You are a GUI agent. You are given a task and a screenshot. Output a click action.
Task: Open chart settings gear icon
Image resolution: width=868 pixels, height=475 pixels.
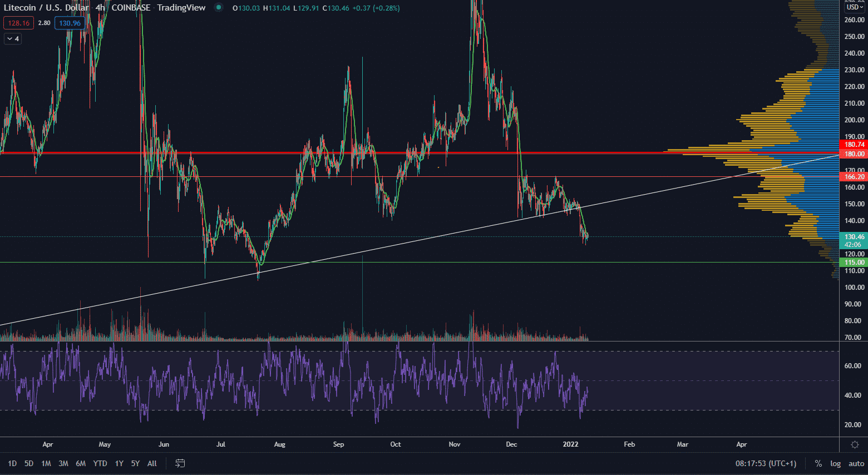(x=855, y=444)
